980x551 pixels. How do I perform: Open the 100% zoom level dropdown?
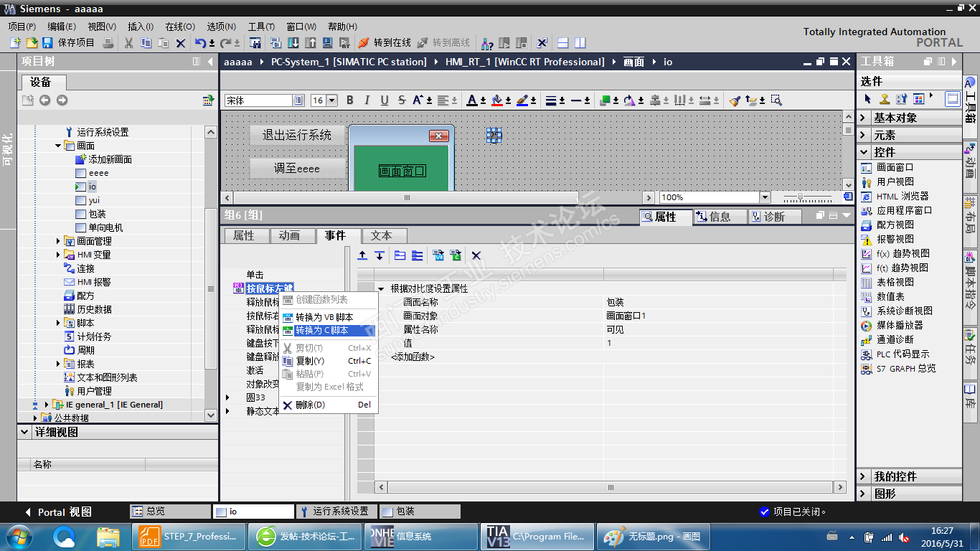pos(765,197)
